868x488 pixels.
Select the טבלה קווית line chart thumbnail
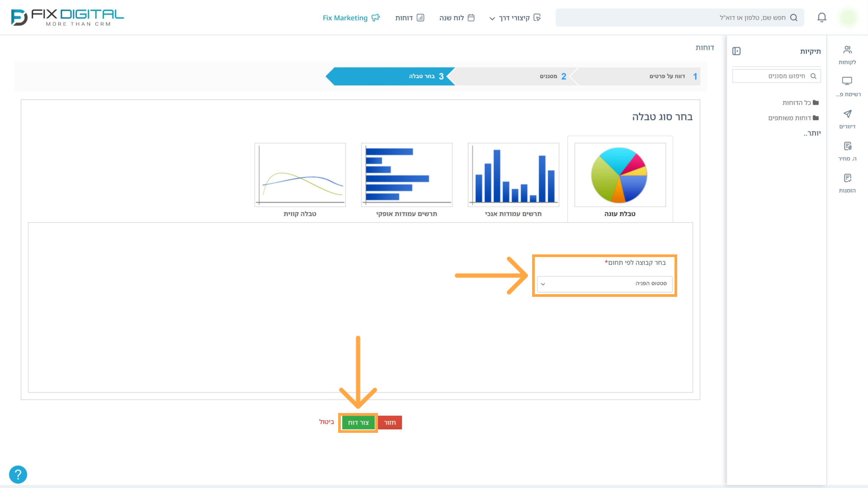300,175
